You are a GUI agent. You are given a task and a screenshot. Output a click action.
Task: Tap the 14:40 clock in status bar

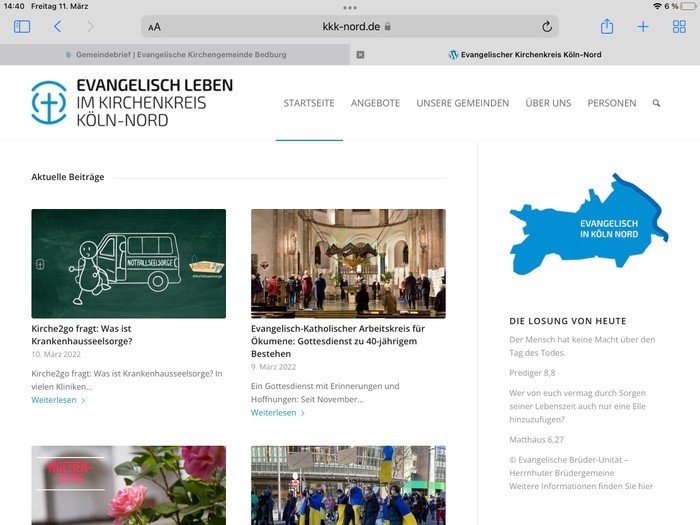click(x=14, y=6)
